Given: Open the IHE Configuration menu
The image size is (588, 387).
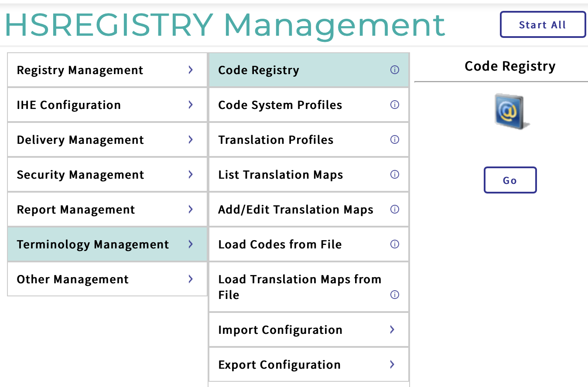Looking at the screenshot, I should [68, 105].
